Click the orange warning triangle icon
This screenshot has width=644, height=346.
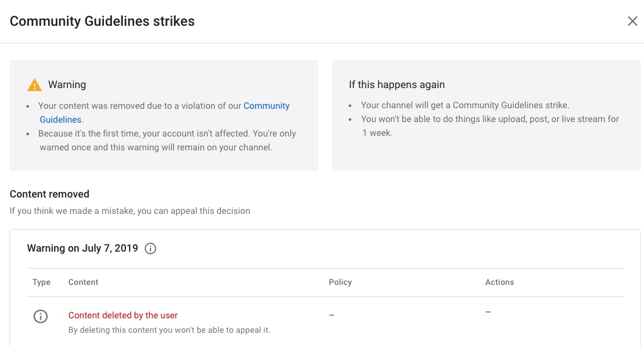[34, 85]
